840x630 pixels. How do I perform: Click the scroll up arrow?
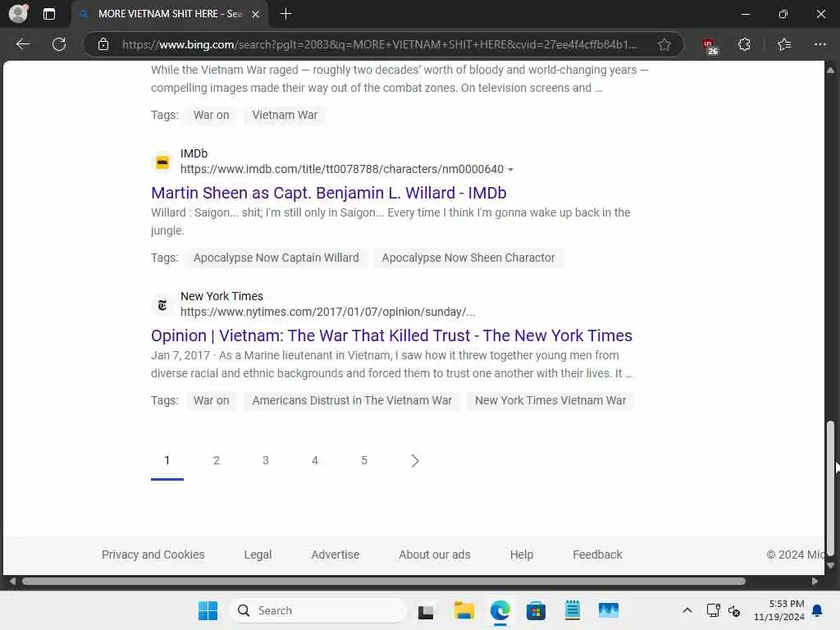tap(830, 71)
